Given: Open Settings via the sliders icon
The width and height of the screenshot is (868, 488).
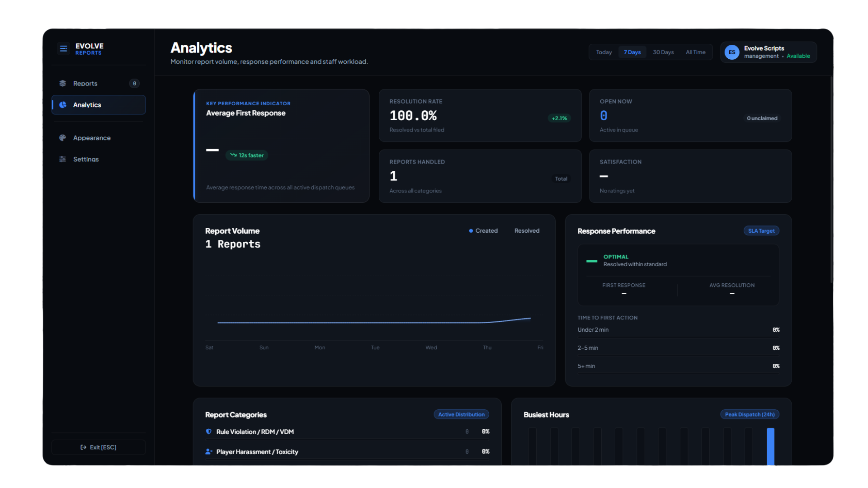Looking at the screenshot, I should tap(63, 159).
